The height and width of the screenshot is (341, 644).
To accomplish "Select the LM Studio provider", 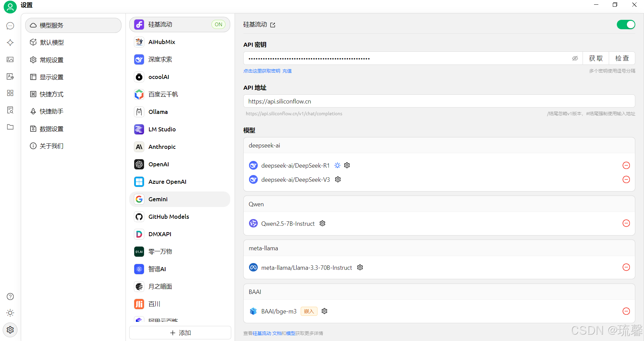I will (x=180, y=129).
